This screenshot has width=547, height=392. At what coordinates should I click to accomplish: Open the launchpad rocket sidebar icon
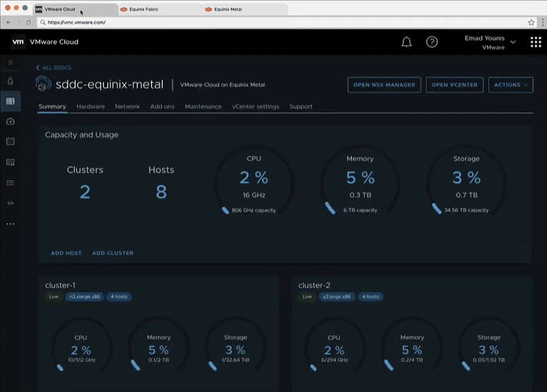tap(11, 81)
